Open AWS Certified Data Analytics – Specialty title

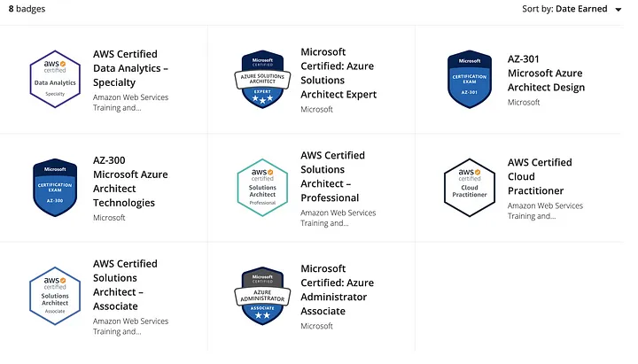tap(130, 68)
